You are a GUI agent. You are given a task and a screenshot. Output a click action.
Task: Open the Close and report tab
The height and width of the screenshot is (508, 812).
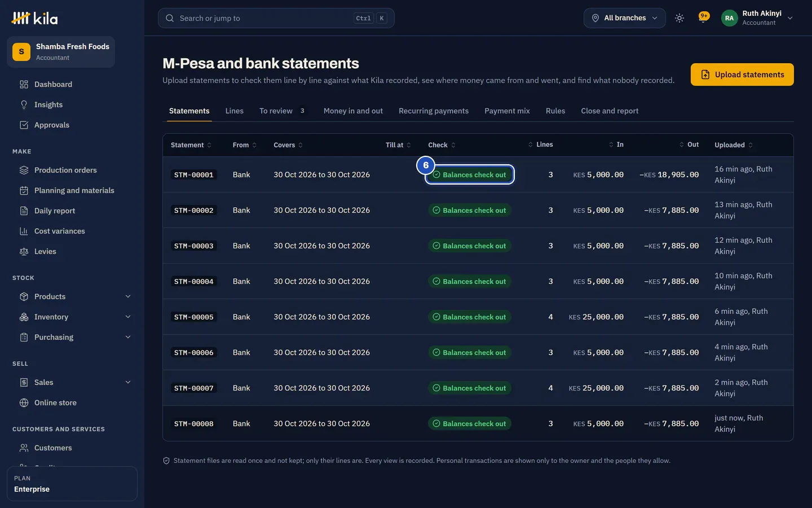(610, 111)
